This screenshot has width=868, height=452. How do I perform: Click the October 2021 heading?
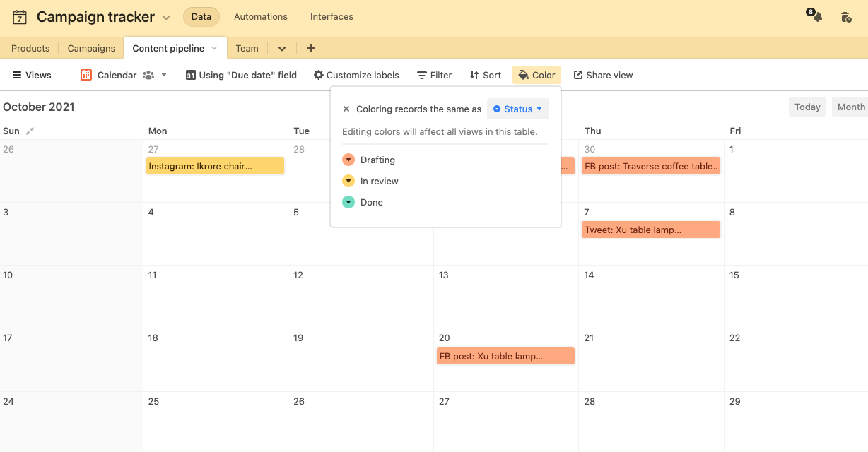[39, 107]
